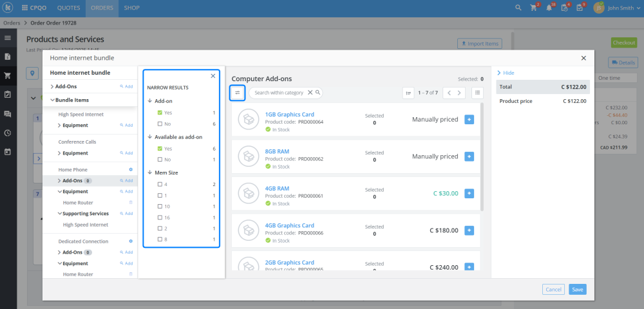Check Mem Size 4 filter
This screenshot has width=644, height=309.
tap(160, 185)
